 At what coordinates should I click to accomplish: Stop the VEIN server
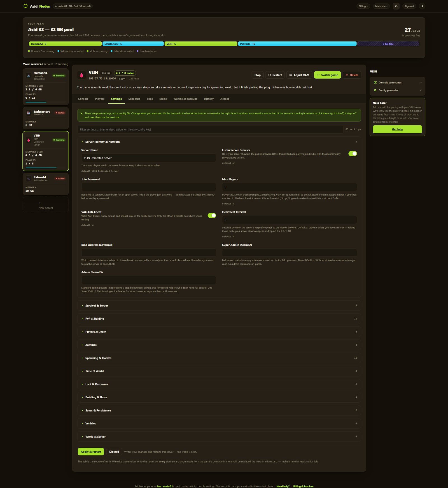[x=258, y=75]
